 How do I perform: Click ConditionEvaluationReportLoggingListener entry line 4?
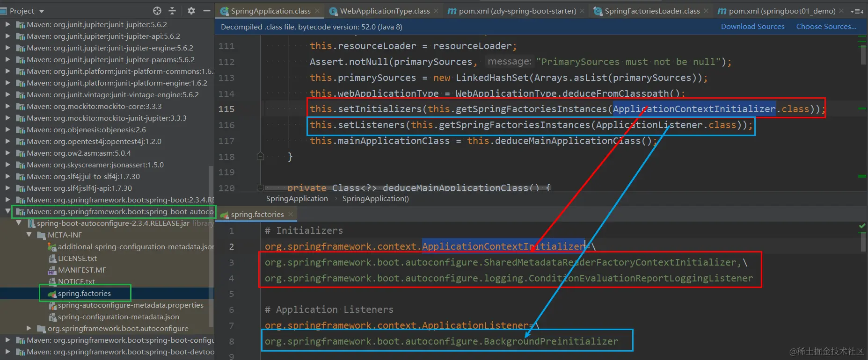click(x=641, y=278)
